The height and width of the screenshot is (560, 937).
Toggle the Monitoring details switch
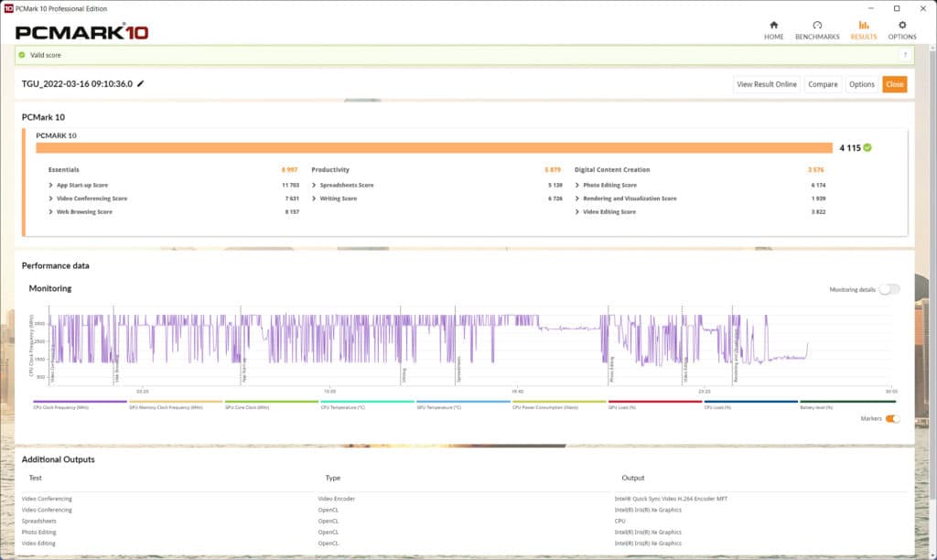889,289
